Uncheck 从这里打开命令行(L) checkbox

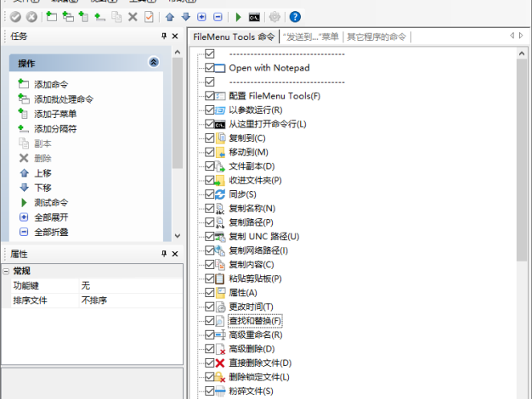click(210, 124)
